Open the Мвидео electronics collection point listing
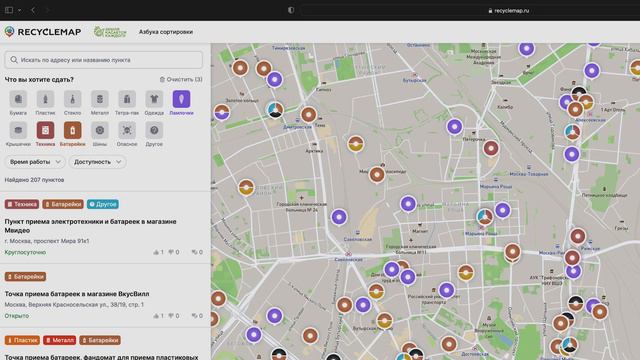The height and width of the screenshot is (360, 640). pyautogui.click(x=90, y=226)
